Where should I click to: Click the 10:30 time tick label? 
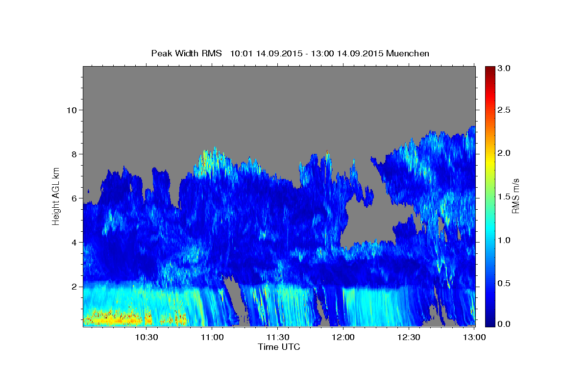[147, 337]
